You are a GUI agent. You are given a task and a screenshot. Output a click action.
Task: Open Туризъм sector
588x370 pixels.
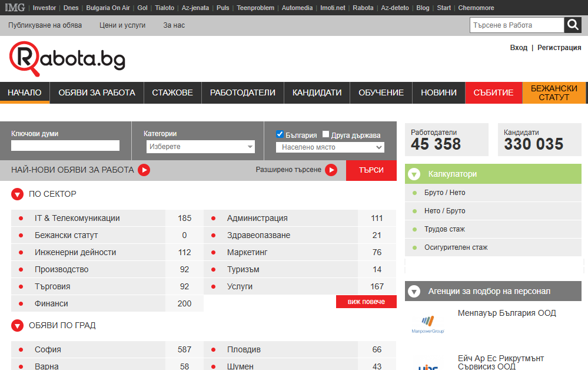point(243,269)
